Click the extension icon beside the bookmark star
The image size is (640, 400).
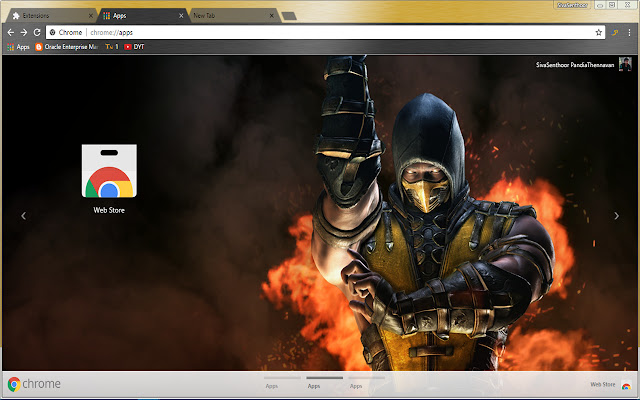point(615,32)
